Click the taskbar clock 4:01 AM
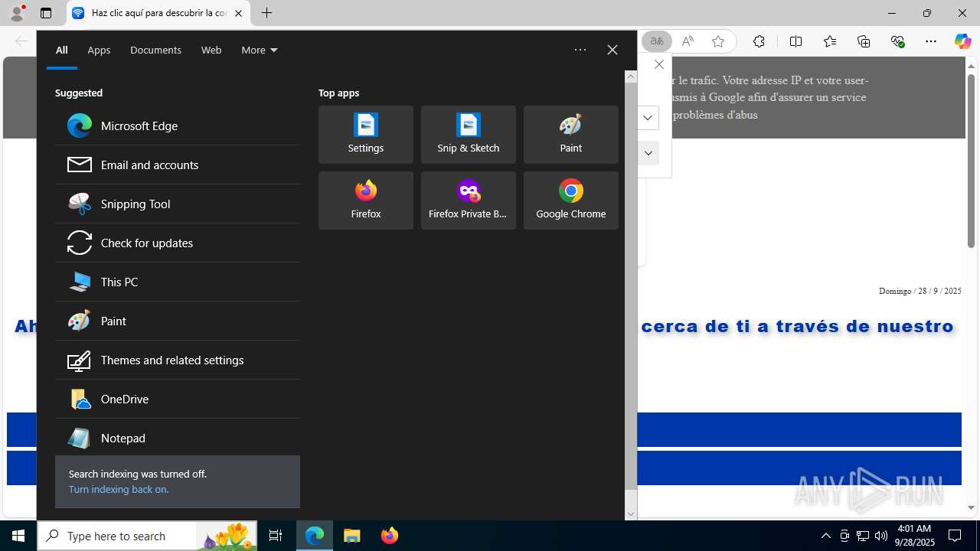This screenshot has height=551, width=980. (914, 536)
